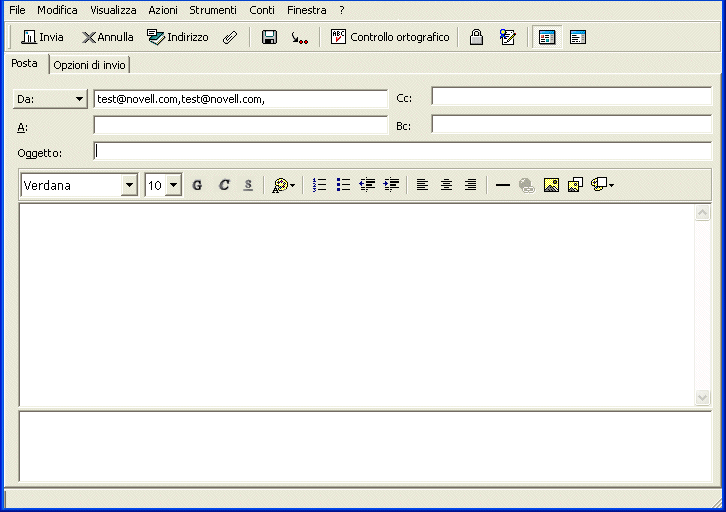Viewport: 726px width, 512px height.
Task: Insert a picture into message
Action: [x=551, y=185]
